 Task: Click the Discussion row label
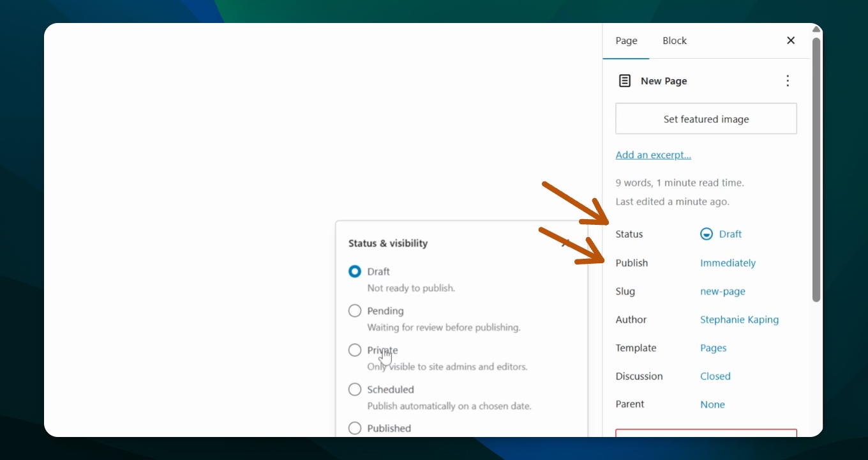(639, 376)
